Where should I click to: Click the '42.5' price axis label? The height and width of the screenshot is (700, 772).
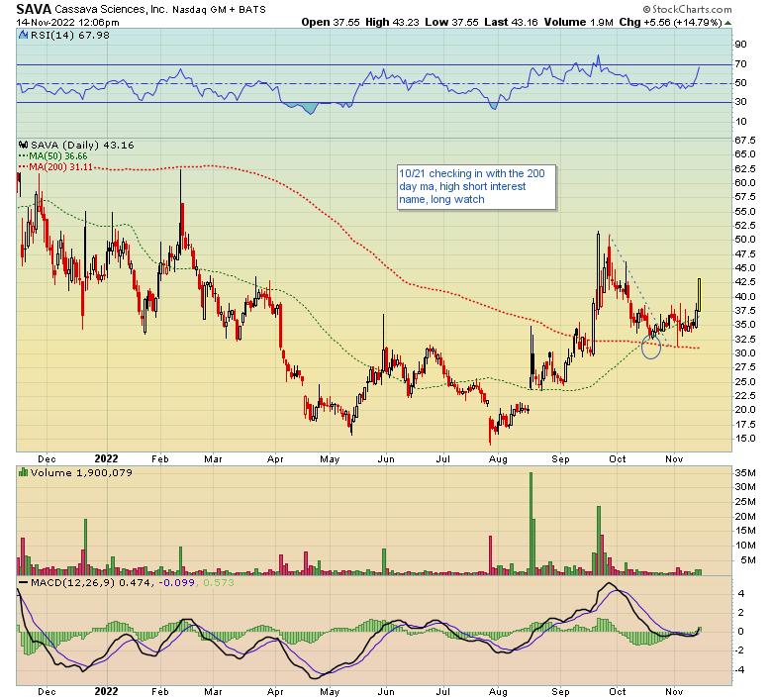[744, 282]
